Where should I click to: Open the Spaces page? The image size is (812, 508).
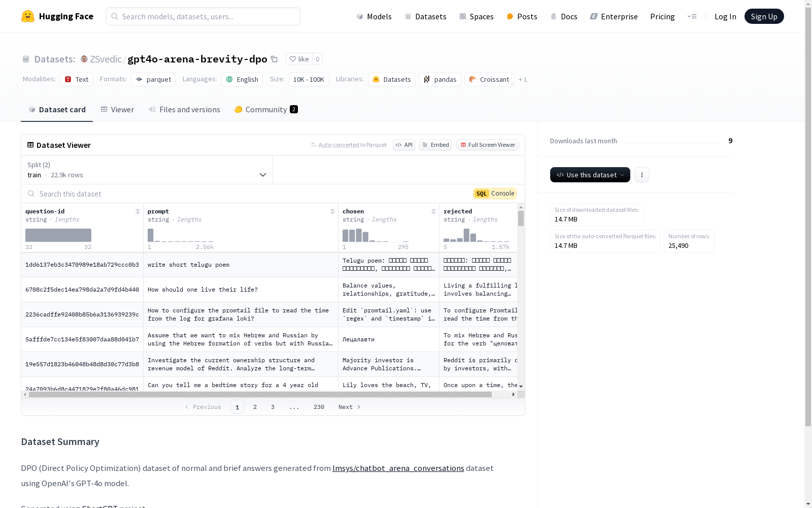pyautogui.click(x=477, y=16)
